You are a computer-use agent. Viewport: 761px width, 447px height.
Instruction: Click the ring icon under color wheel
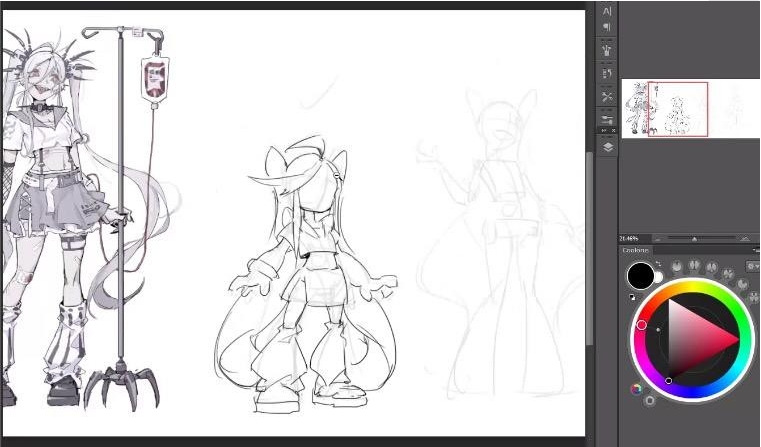(650, 400)
